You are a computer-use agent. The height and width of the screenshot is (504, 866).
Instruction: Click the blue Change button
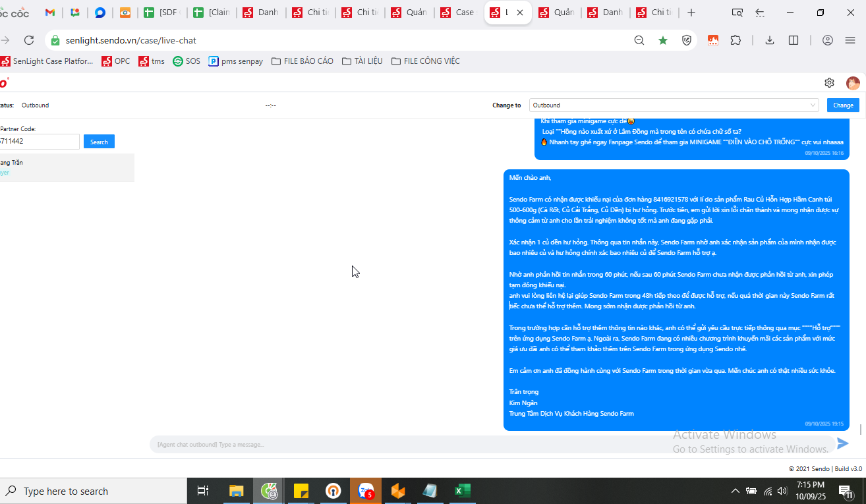pyautogui.click(x=843, y=105)
